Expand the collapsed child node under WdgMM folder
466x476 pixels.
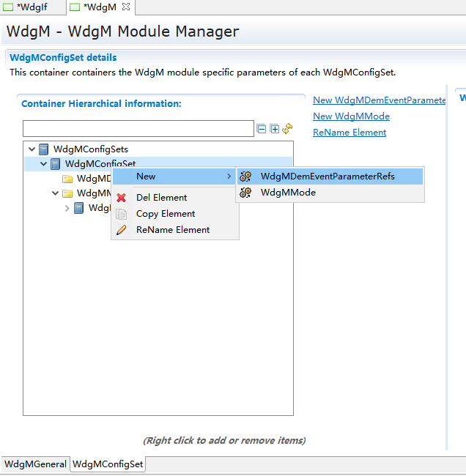(67, 208)
